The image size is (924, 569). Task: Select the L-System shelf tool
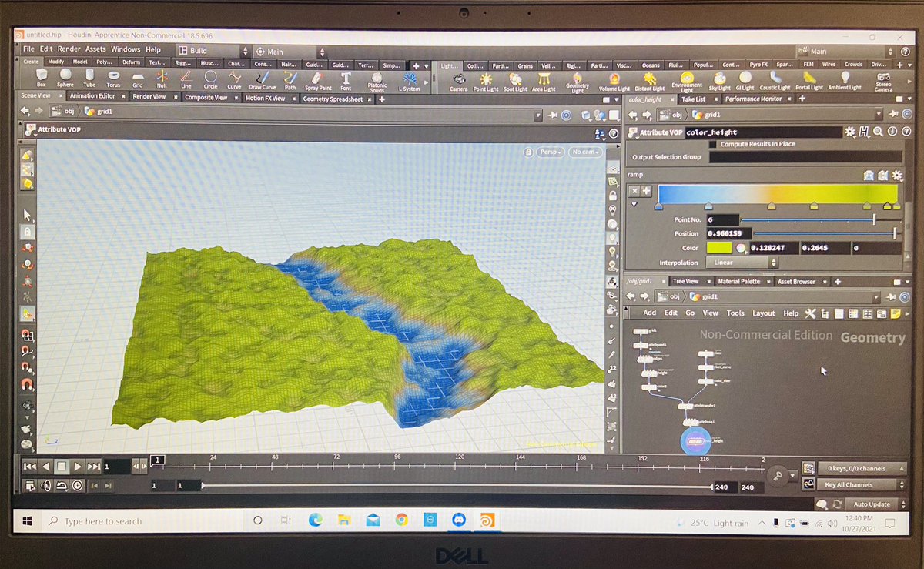[410, 81]
